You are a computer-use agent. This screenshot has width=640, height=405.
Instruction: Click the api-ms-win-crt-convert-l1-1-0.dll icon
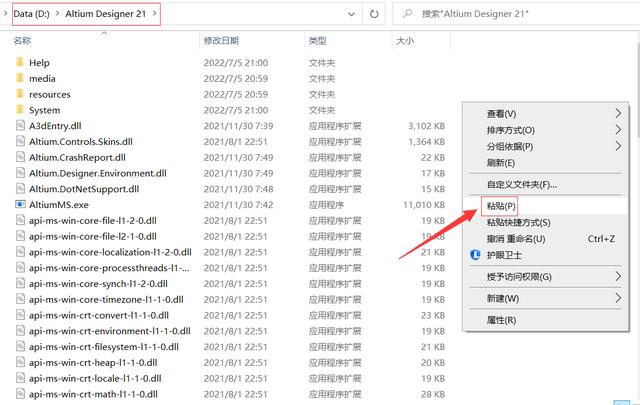point(20,315)
